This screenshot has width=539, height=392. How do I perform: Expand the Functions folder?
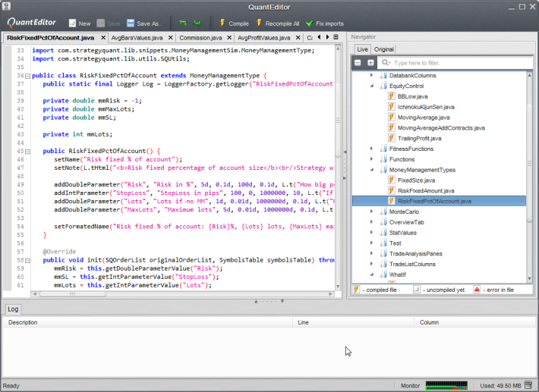click(371, 159)
